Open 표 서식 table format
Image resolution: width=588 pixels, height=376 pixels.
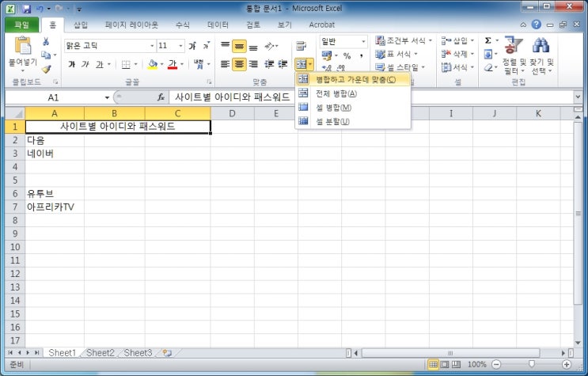click(x=396, y=54)
